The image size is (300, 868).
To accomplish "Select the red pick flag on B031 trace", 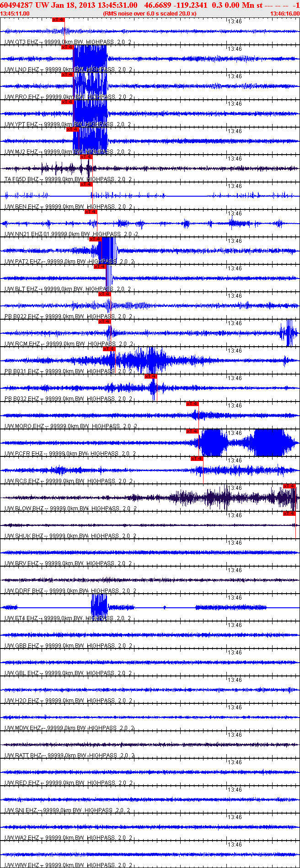I will coord(109,349).
